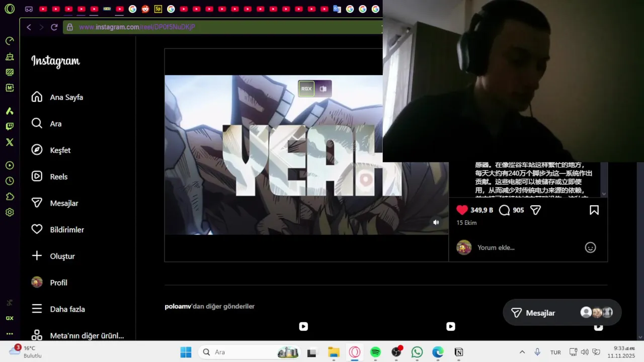Open Notion from taskbar

[x=459, y=352]
